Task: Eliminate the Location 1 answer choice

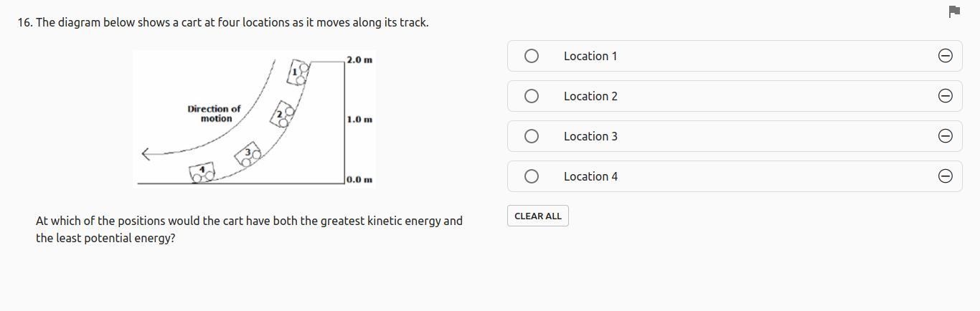Action: pos(946,56)
